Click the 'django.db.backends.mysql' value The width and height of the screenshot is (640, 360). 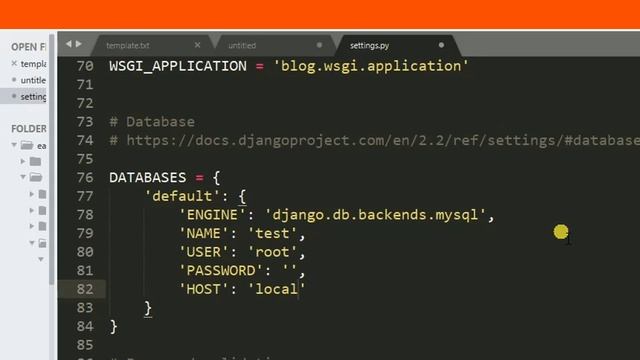(375, 215)
